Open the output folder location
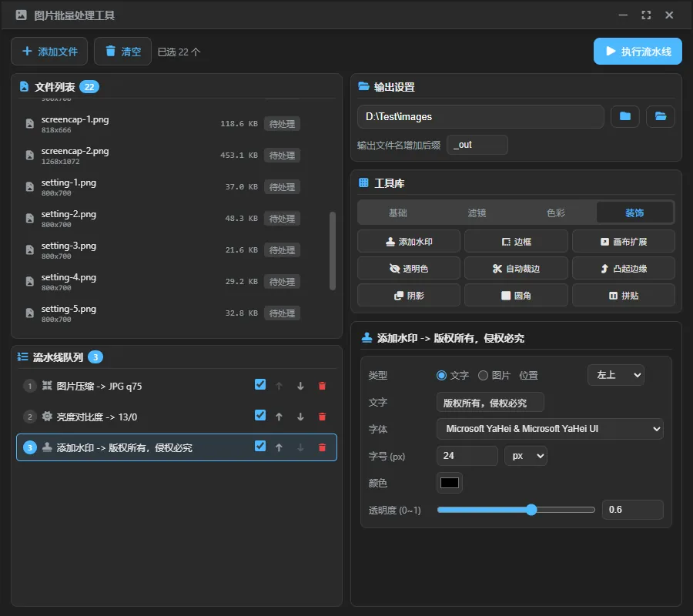 (x=661, y=117)
